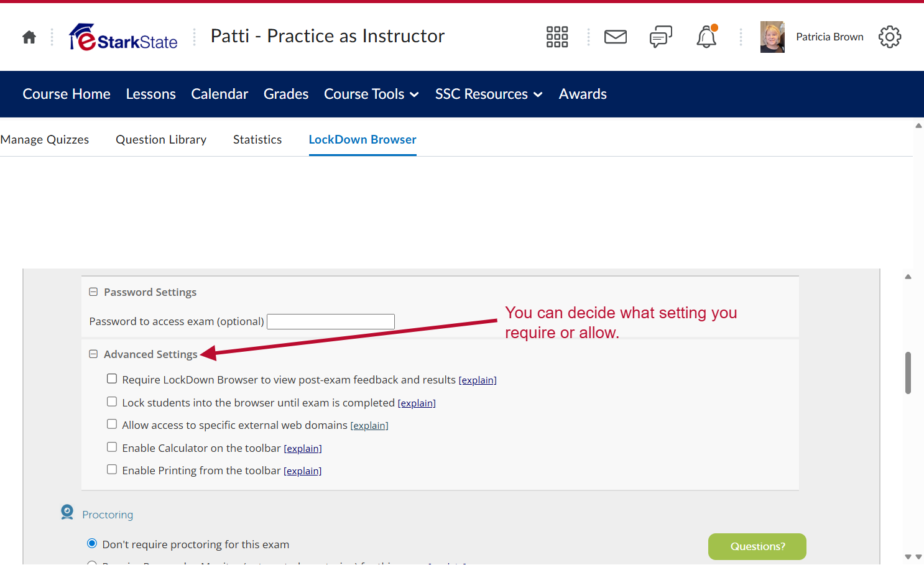Viewport: 924px width, 565px height.
Task: Click explain link for Enable Calculator
Action: pyautogui.click(x=303, y=449)
